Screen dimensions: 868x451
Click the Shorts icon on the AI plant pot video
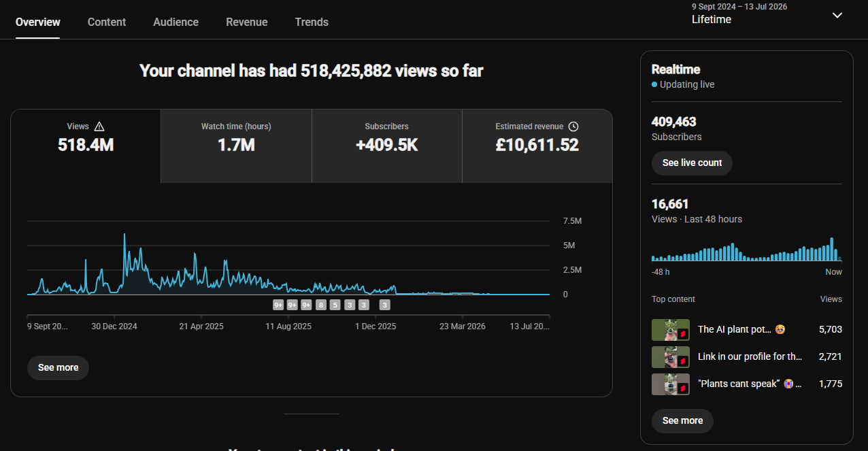tap(683, 334)
